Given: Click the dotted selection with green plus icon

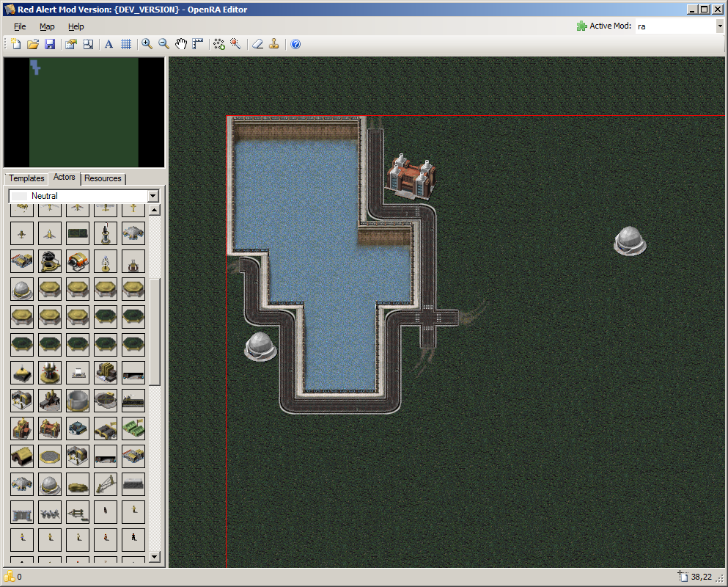Looking at the screenshot, I should coord(219,44).
